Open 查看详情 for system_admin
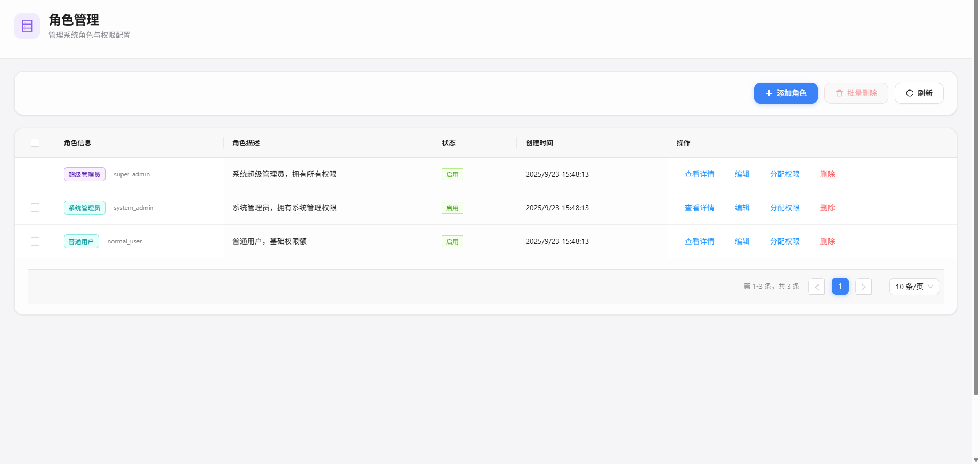This screenshot has width=980, height=464. (x=699, y=208)
